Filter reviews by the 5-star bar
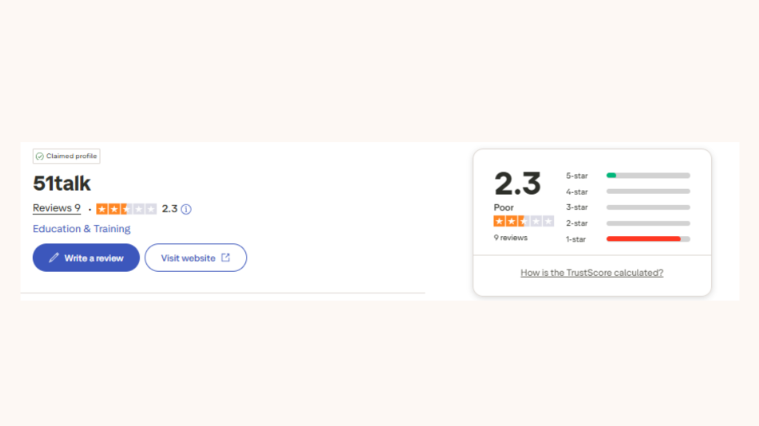 point(648,175)
